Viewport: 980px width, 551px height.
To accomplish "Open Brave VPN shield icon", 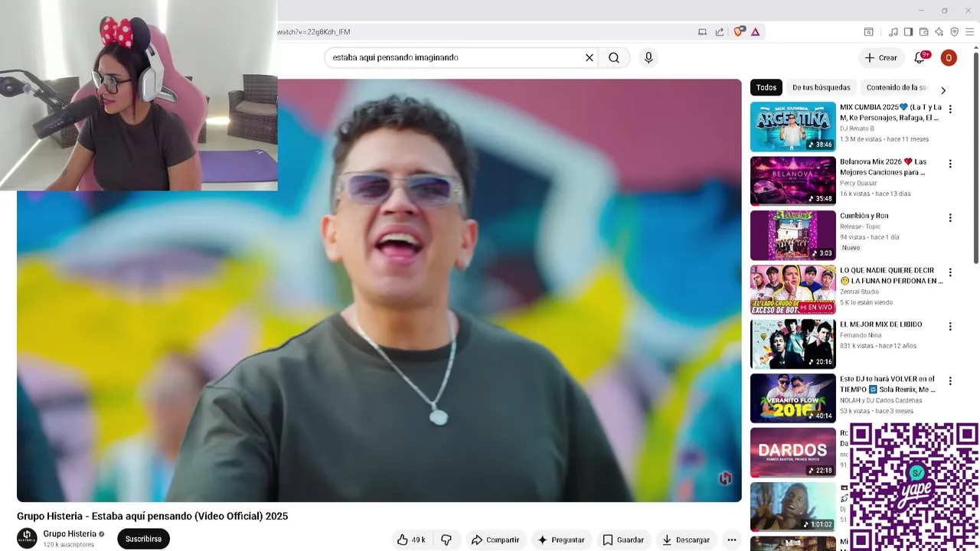I will coord(954,31).
